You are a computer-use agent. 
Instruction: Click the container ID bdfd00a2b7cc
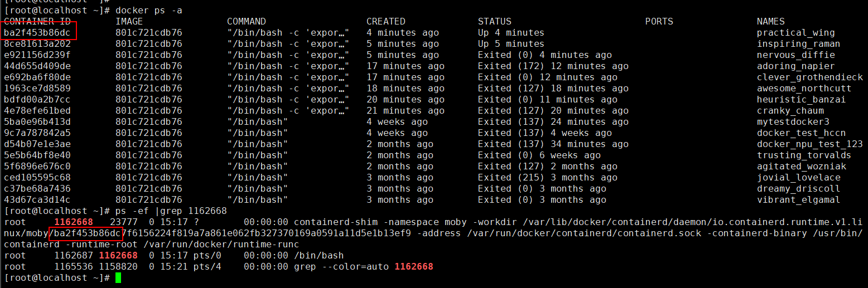pyautogui.click(x=37, y=100)
